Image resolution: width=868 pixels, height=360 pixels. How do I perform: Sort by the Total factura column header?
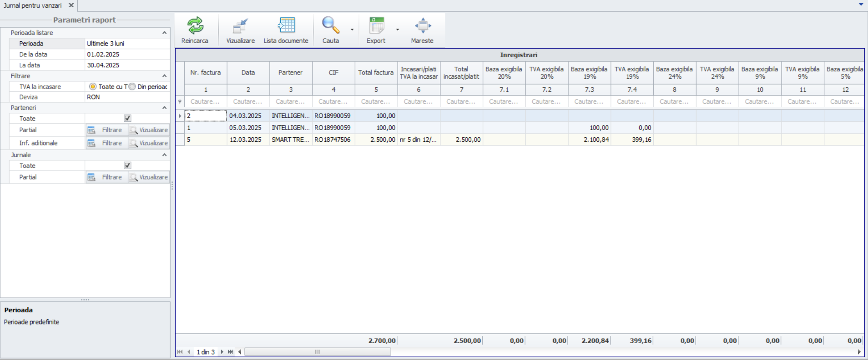(x=376, y=73)
